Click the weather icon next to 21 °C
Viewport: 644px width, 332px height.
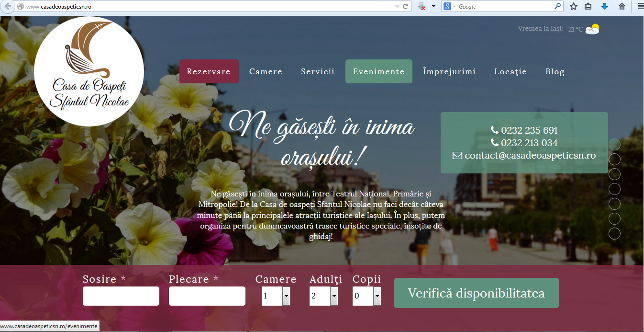click(592, 29)
